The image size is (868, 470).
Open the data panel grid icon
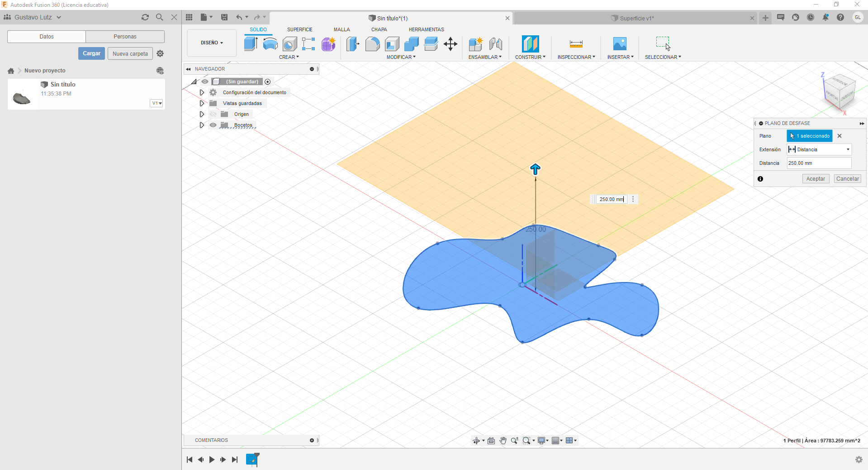click(x=189, y=17)
